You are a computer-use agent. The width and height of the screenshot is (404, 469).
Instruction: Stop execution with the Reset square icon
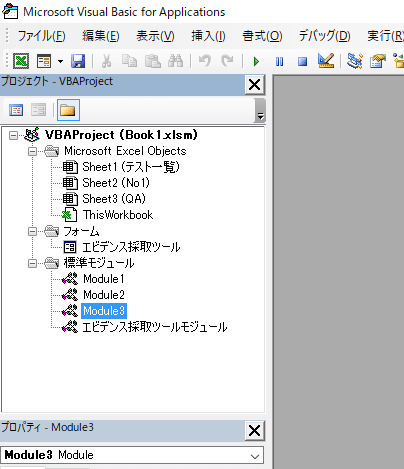point(302,62)
